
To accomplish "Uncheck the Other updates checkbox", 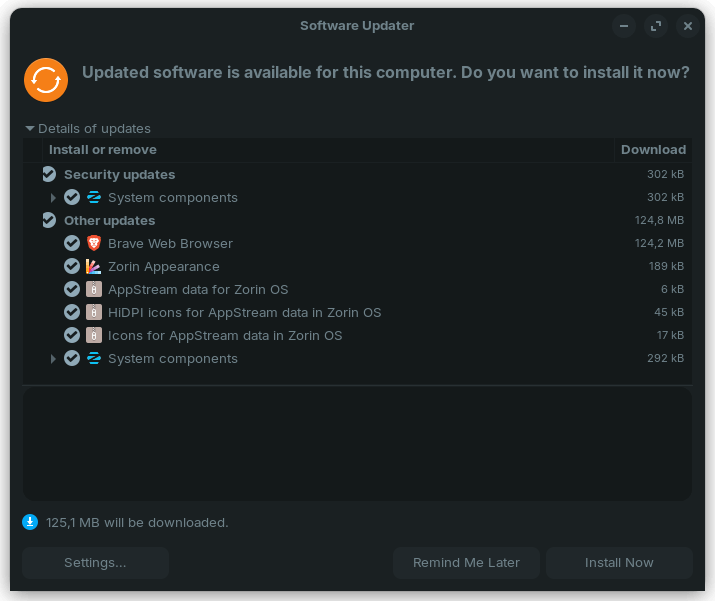I will [49, 220].
